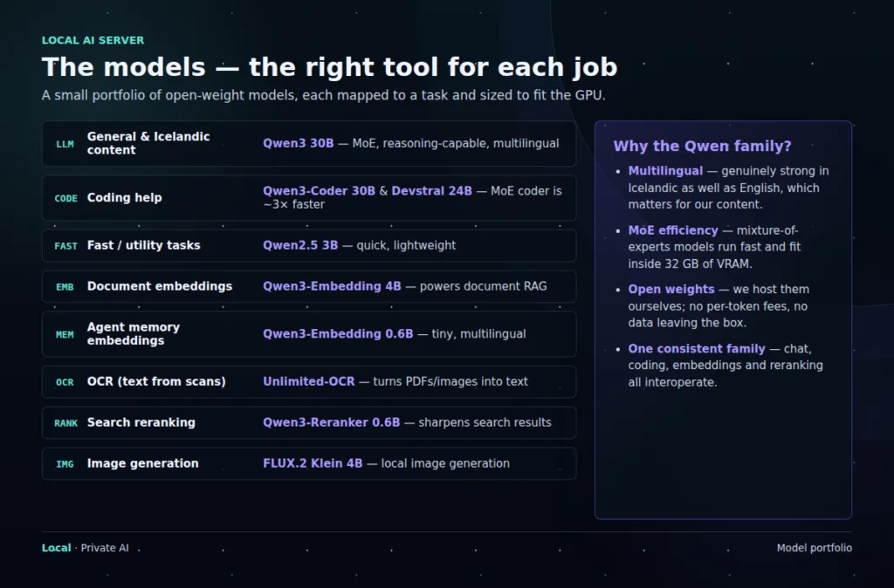This screenshot has height=588, width=894.
Task: Click the 'Private AI' footer text
Action: click(105, 548)
